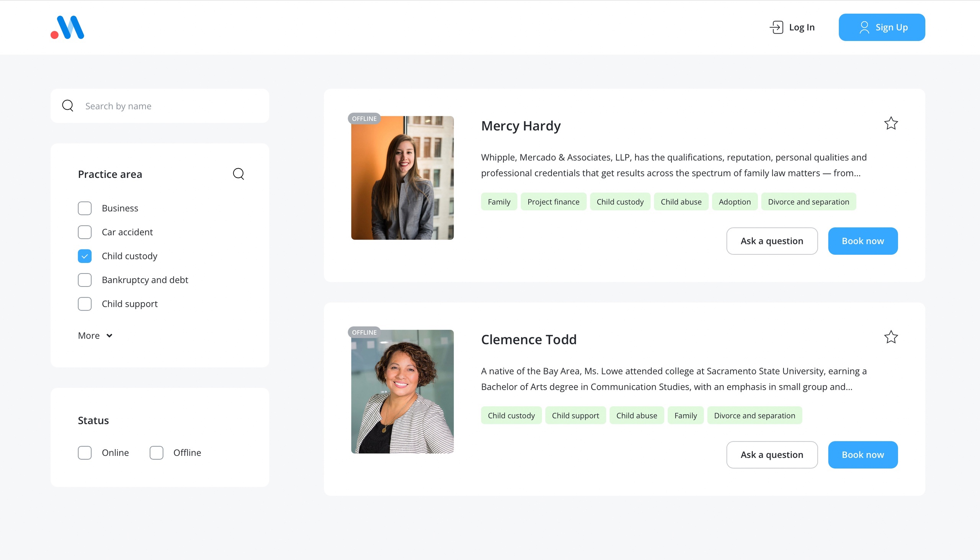The width and height of the screenshot is (980, 560).
Task: Select the Family tag under Clemence Todd
Action: tap(686, 415)
